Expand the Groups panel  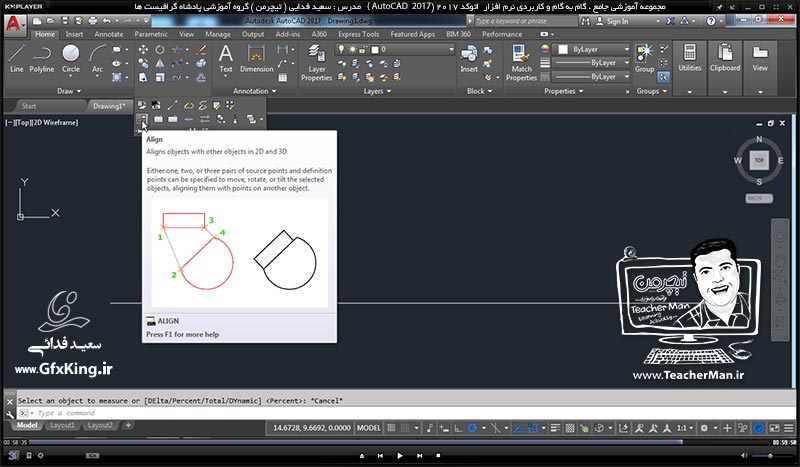652,91
